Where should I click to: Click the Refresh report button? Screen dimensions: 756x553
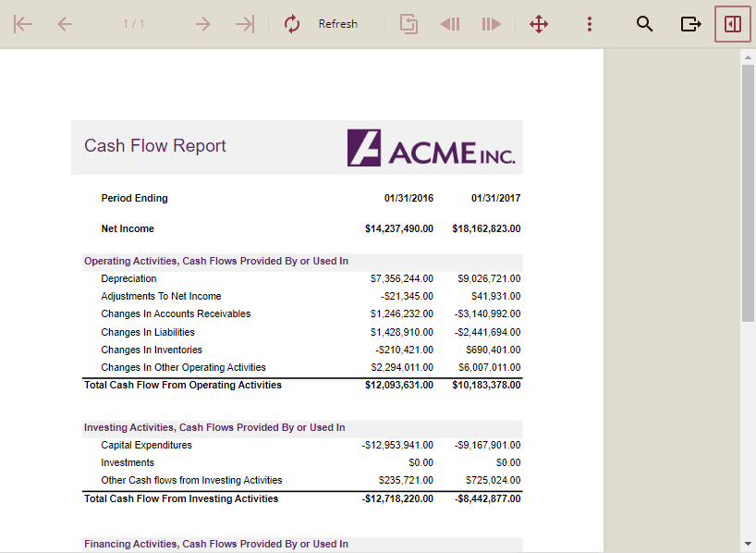point(337,24)
